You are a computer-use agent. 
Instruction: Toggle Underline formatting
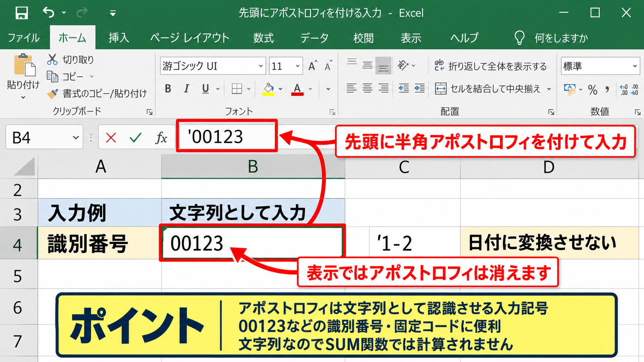[206, 89]
